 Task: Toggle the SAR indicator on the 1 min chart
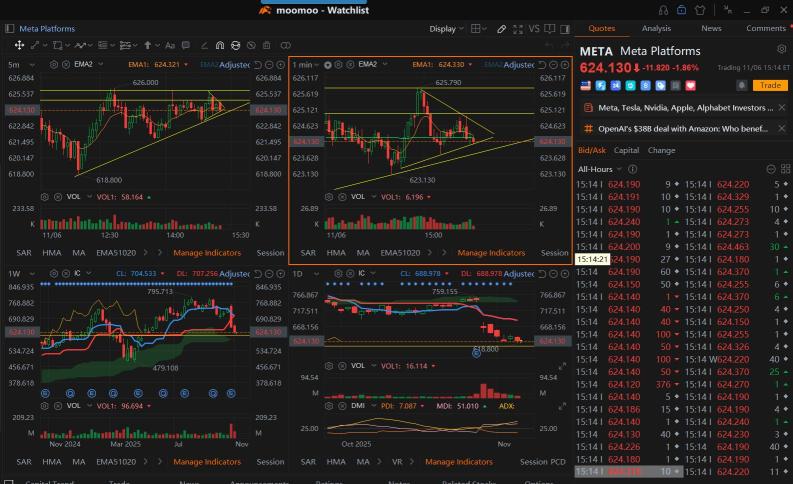click(x=307, y=253)
